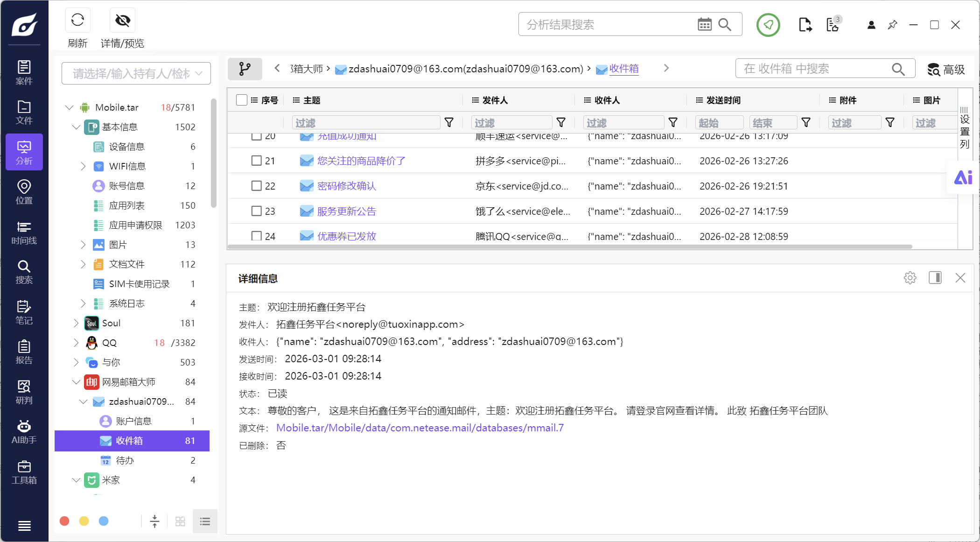Open the 请选择/输入持有人 dropdown
This screenshot has height=542, width=980.
(x=136, y=73)
